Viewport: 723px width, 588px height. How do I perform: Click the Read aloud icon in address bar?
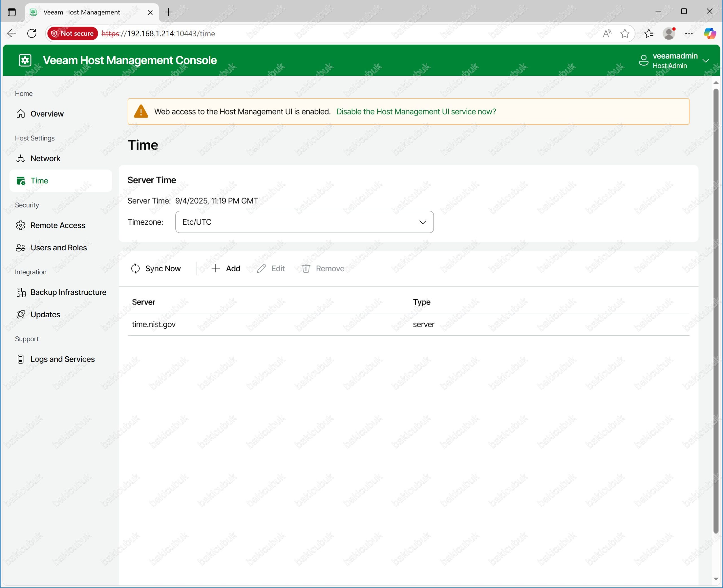pyautogui.click(x=607, y=33)
